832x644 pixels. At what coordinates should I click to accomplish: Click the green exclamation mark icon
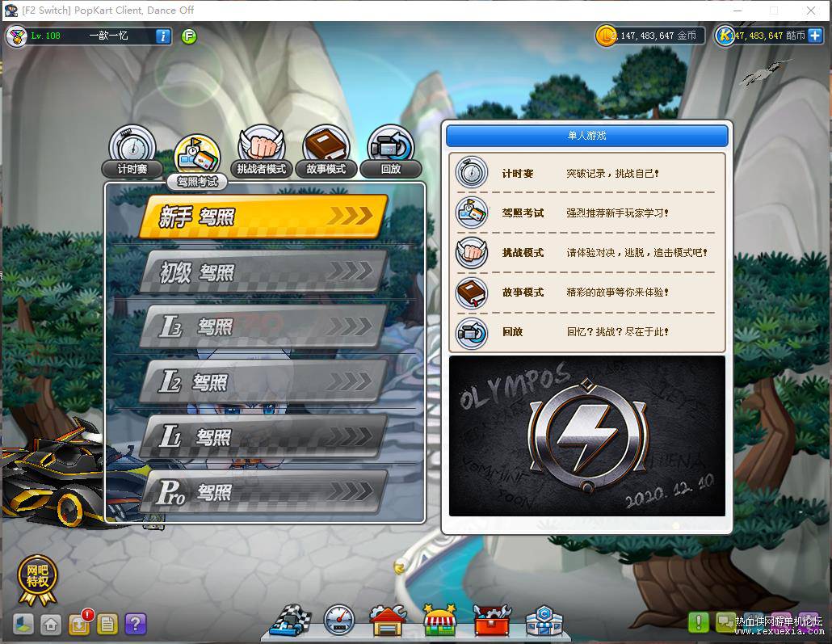[698, 622]
